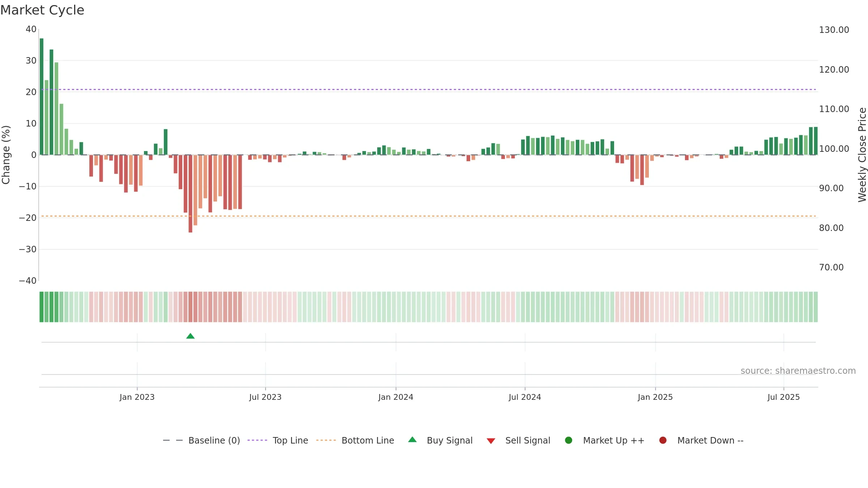868x488 pixels.
Task: Click the Jan 2024 x-axis label
Action: click(396, 397)
